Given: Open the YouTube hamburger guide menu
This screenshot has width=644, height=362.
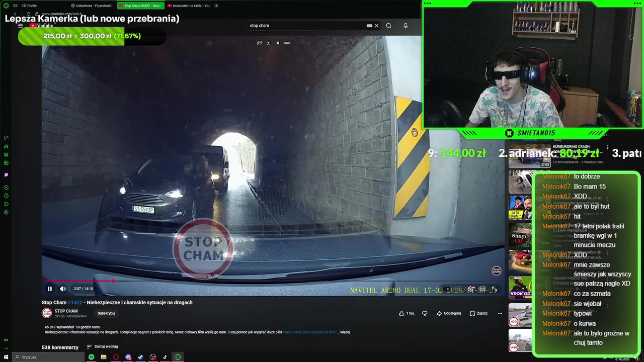Looking at the screenshot, I should pos(21,26).
